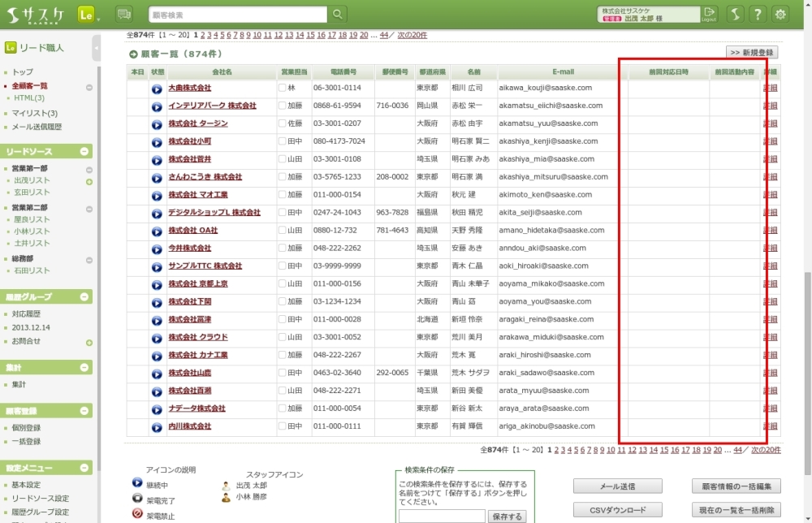
Task: Check the 営業担当 box for 大曲株式会社
Action: click(x=283, y=88)
